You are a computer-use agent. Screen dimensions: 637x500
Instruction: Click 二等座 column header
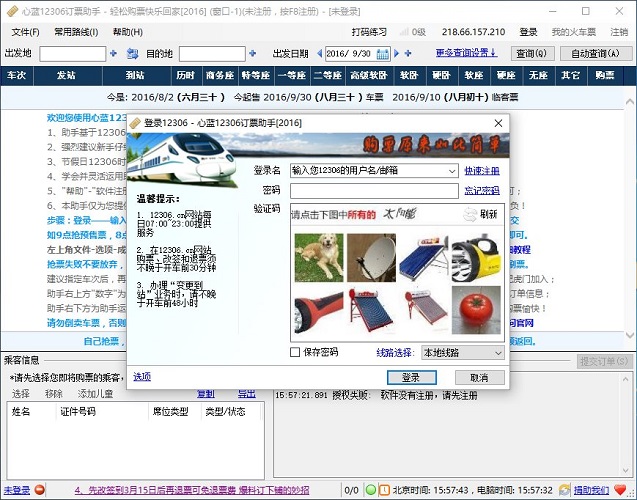pos(327,75)
